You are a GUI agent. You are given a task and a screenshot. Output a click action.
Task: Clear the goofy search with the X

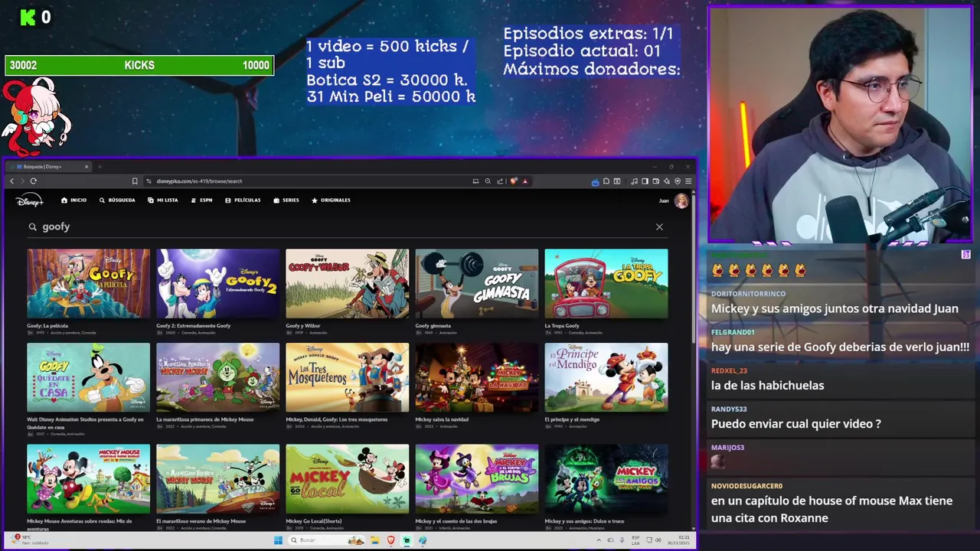point(659,227)
